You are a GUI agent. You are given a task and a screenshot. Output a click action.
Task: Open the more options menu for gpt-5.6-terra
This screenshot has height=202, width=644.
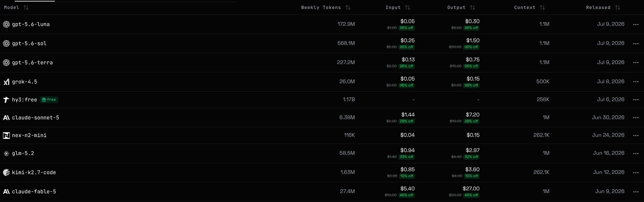636,63
